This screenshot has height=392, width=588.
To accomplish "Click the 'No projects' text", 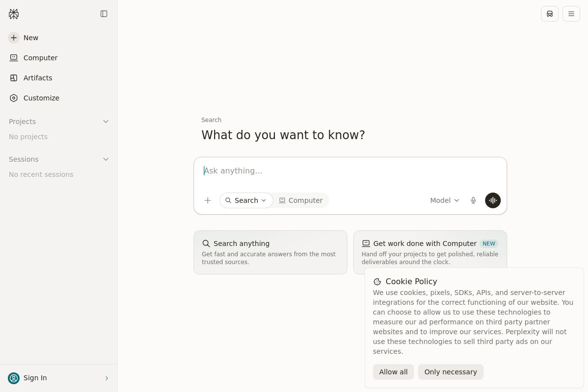I will click(x=28, y=137).
